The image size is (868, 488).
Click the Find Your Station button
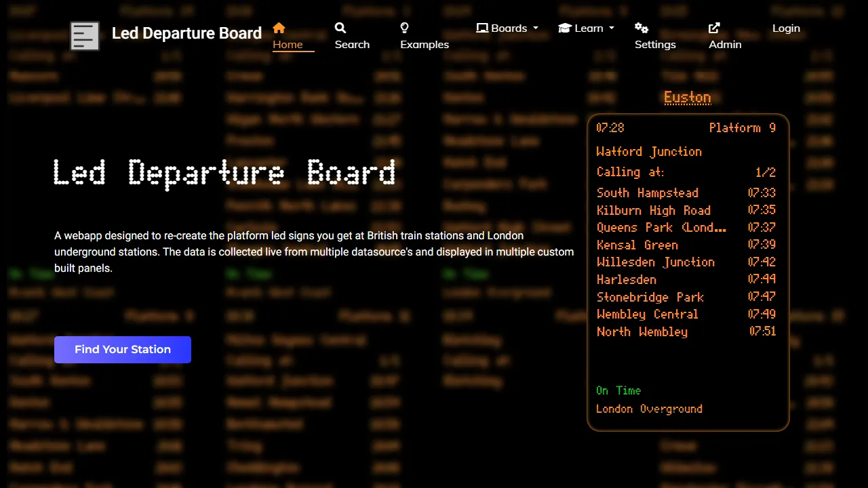pos(122,349)
